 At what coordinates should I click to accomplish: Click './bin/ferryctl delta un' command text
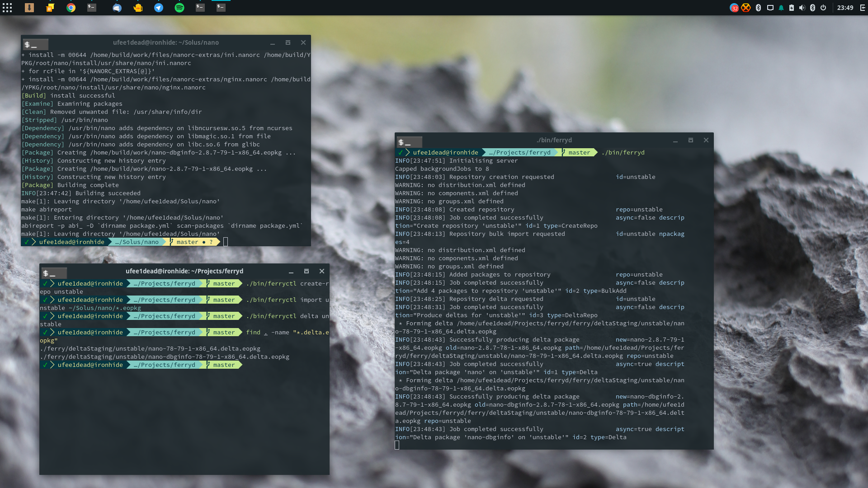point(288,316)
